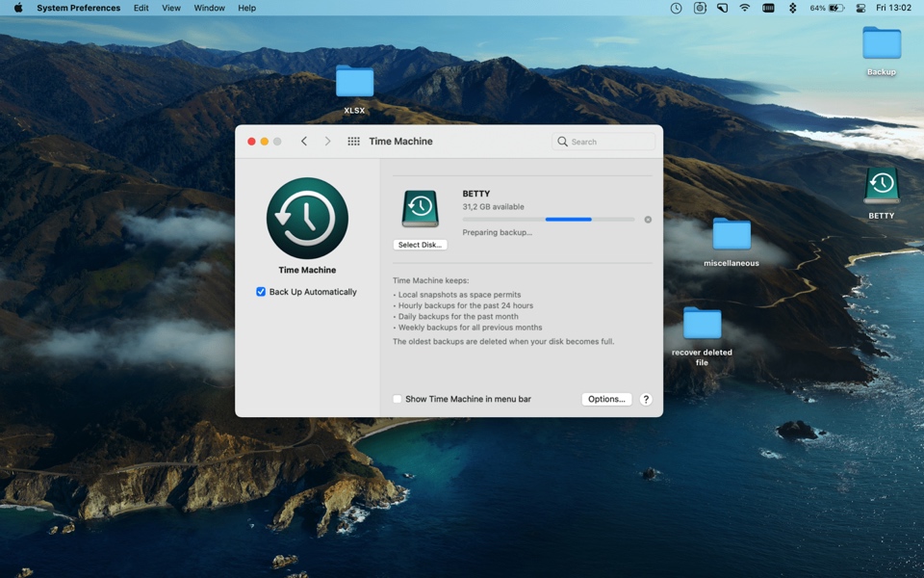The image size is (924, 578).
Task: Open the Window menu
Action: [x=209, y=8]
